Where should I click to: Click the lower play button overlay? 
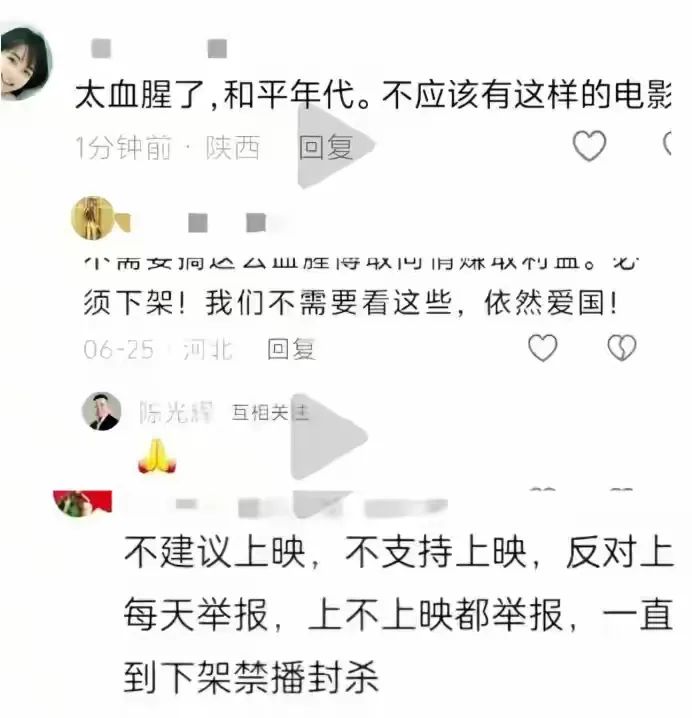(x=329, y=436)
